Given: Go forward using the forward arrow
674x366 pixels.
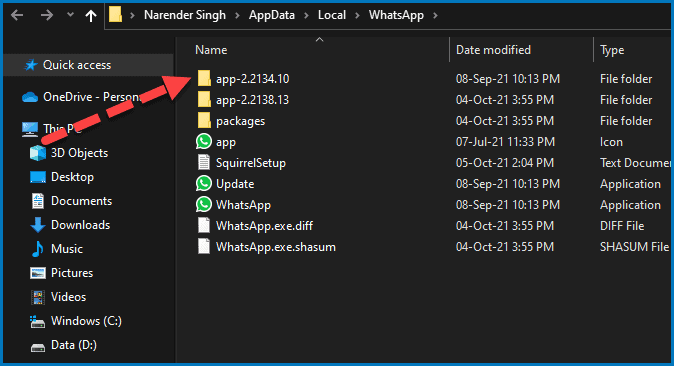Looking at the screenshot, I should [46, 15].
